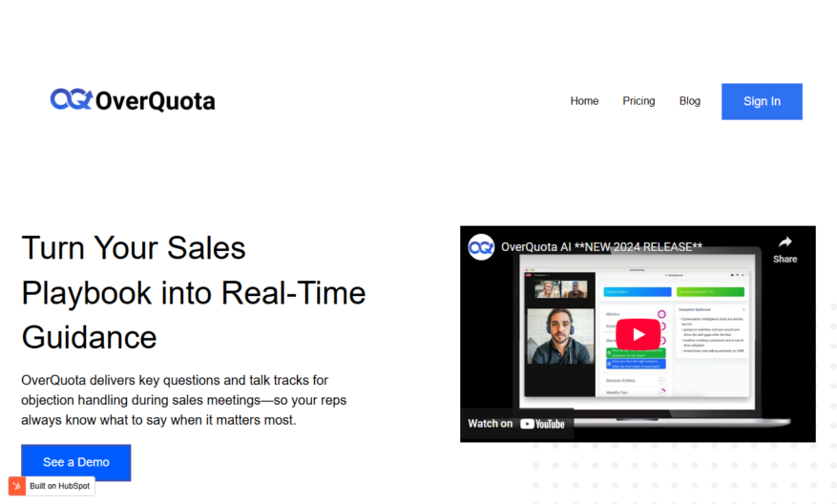Go to the Pricing page
The height and width of the screenshot is (504, 837).
638,101
